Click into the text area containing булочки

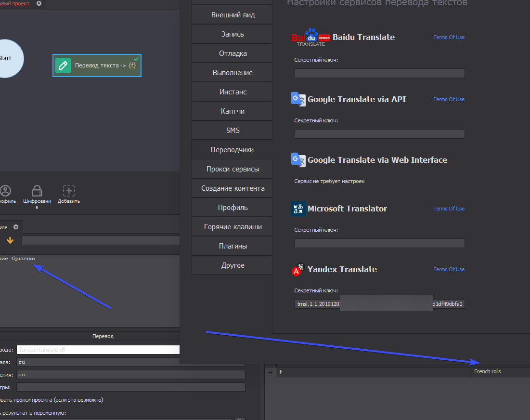click(x=90, y=291)
